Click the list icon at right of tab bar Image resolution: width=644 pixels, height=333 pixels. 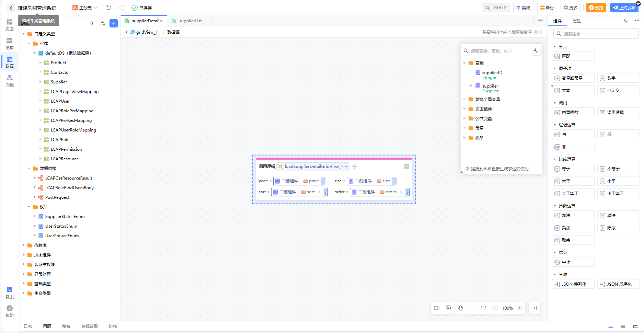click(540, 21)
